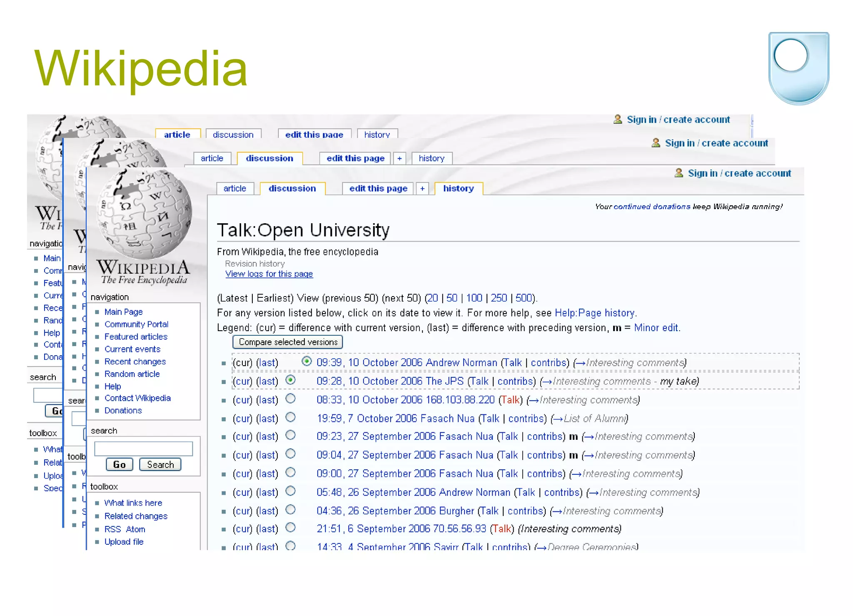Open the Atom feed link in toolbox
853x616 pixels.
(x=136, y=529)
